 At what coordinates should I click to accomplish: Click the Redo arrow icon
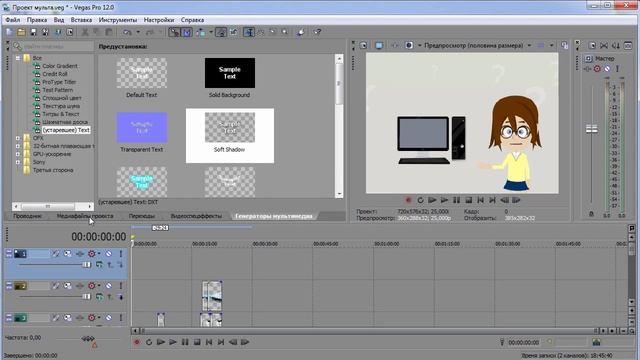point(150,32)
